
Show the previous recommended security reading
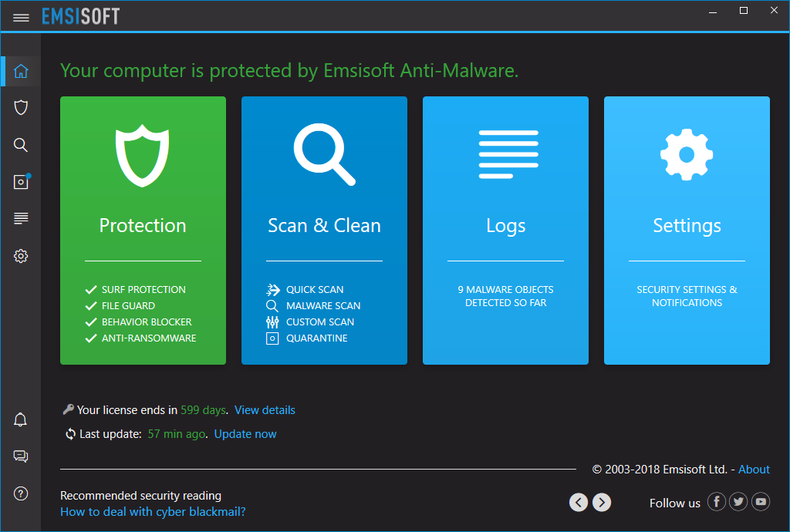pyautogui.click(x=578, y=501)
